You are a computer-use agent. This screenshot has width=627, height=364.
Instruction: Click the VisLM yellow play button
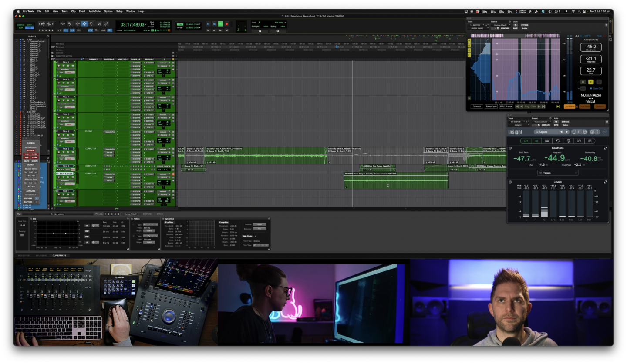(x=591, y=82)
